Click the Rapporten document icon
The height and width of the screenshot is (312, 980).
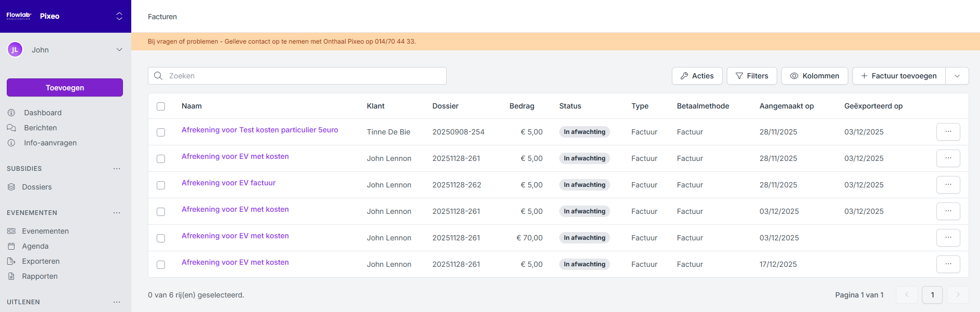pos(11,276)
